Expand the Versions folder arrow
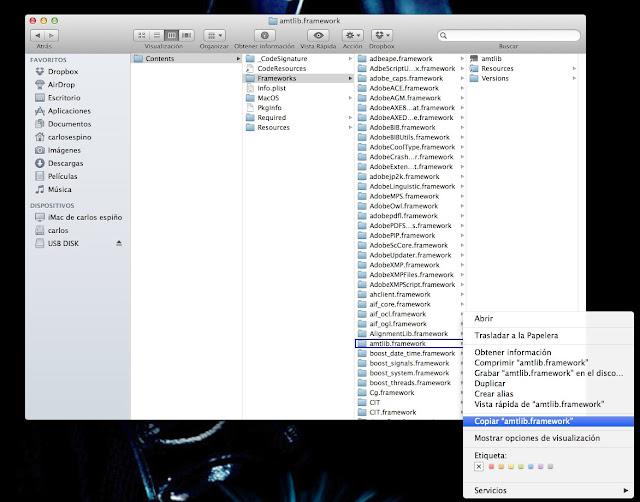The height and width of the screenshot is (502, 640). (574, 78)
